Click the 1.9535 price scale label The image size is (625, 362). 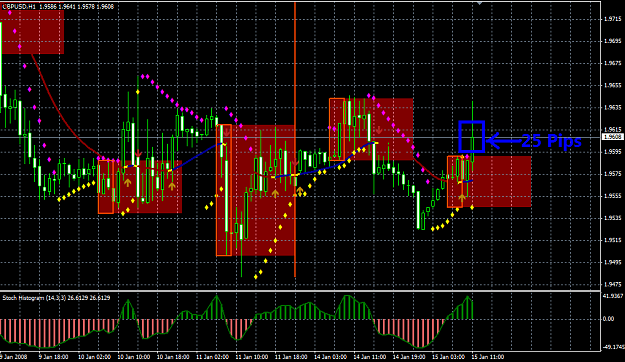click(x=612, y=218)
